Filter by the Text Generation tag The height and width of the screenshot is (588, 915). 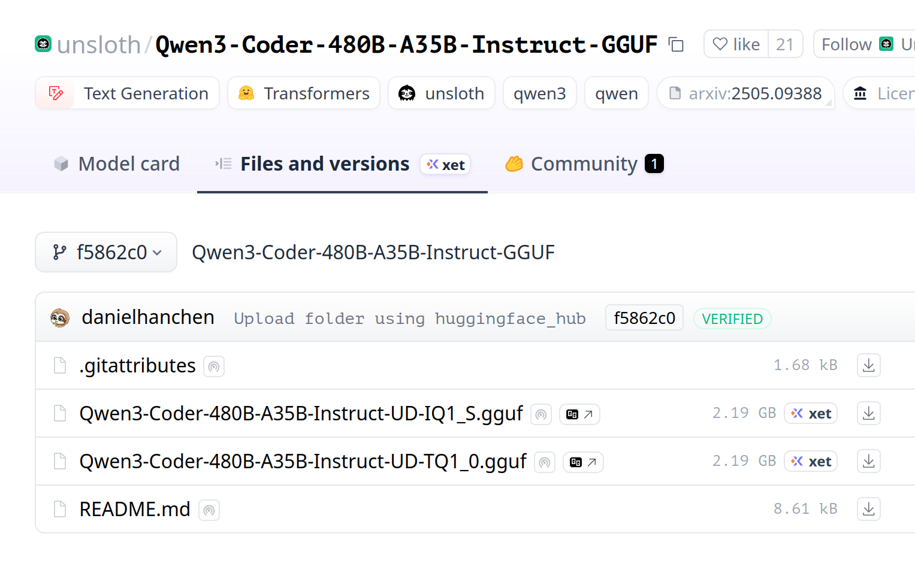click(128, 93)
